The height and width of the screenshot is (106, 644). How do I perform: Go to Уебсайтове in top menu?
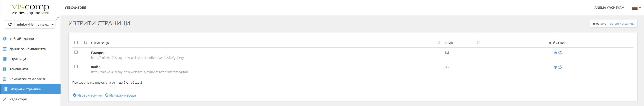(x=75, y=8)
